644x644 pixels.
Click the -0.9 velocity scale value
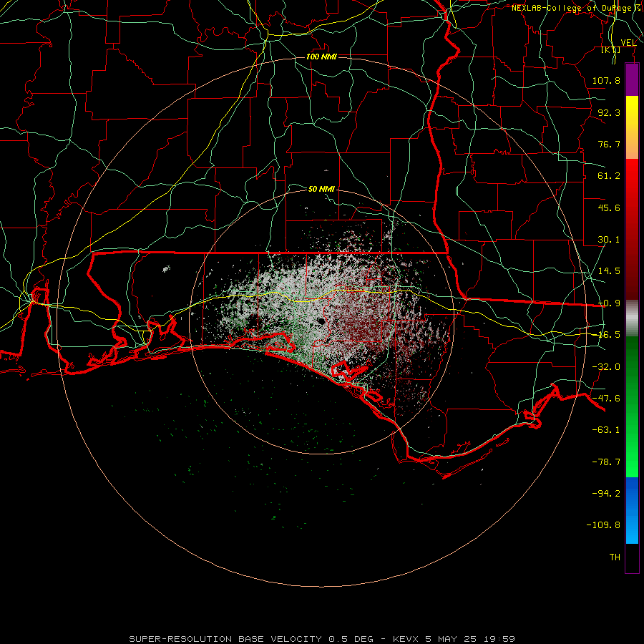[609, 303]
